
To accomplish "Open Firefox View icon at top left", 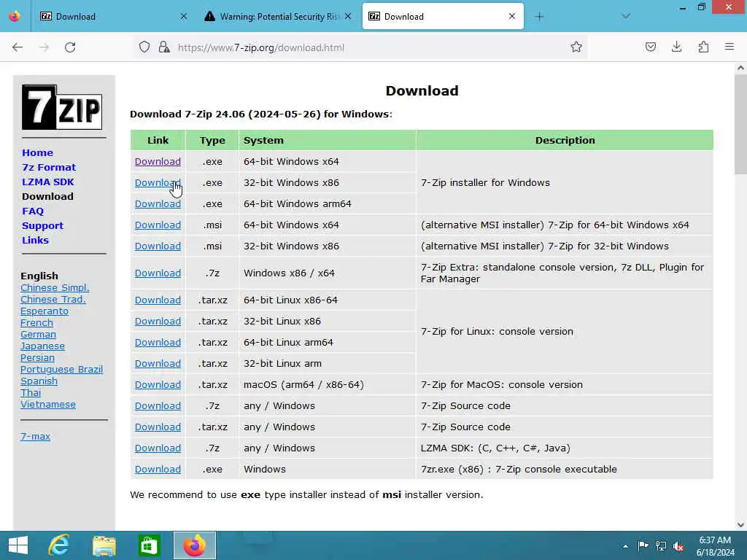I will [x=15, y=16].
